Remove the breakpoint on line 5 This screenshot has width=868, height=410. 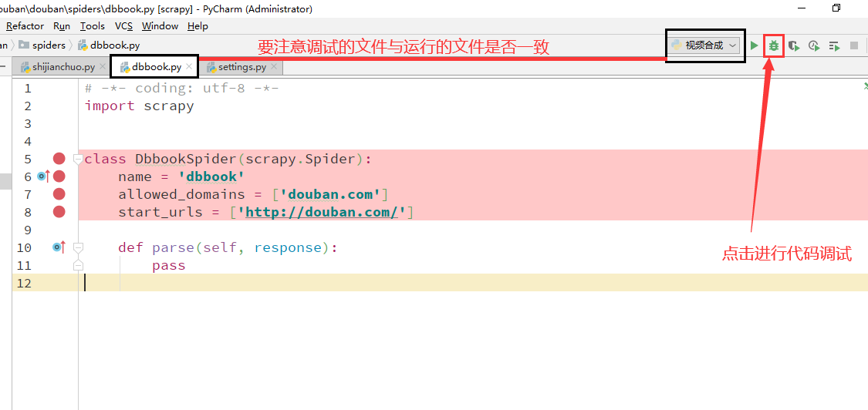point(59,159)
